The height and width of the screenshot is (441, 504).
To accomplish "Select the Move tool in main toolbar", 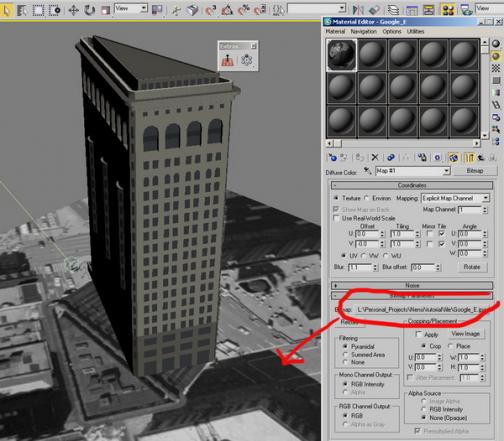I will click(73, 10).
